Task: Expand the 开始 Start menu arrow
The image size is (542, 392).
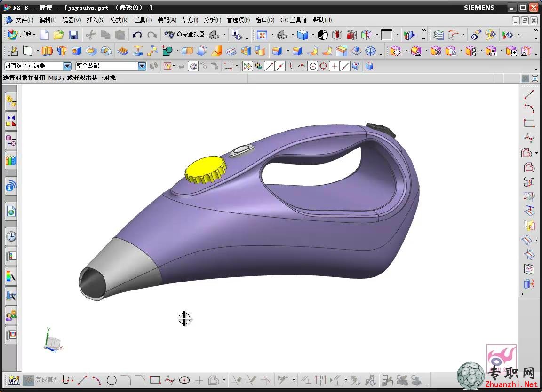Action: tap(34, 34)
